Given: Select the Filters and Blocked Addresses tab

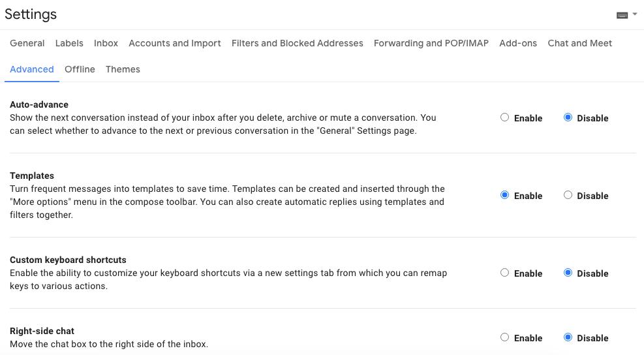Looking at the screenshot, I should click(x=298, y=43).
